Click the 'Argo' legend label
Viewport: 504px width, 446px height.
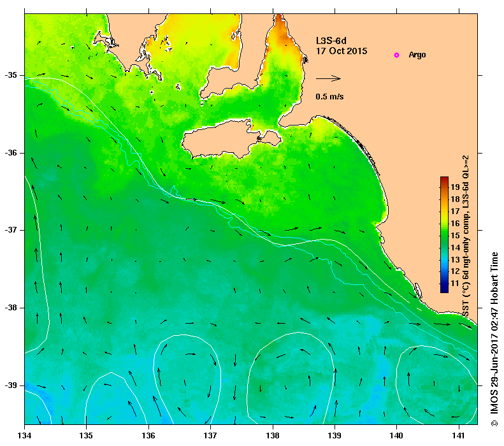(x=417, y=55)
